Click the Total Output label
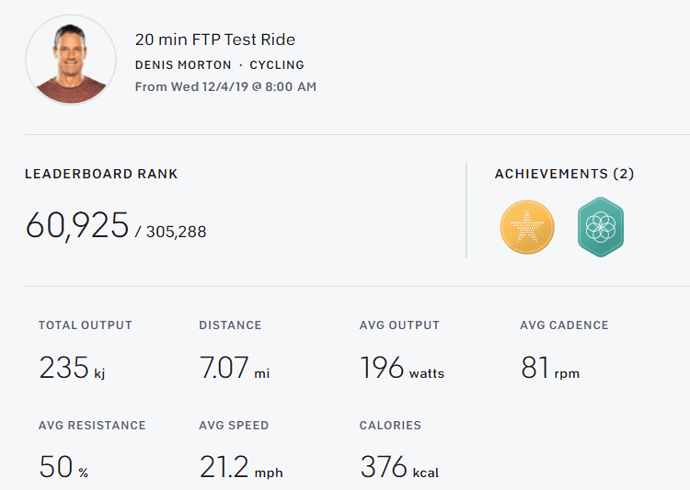The image size is (690, 490). [x=85, y=325]
